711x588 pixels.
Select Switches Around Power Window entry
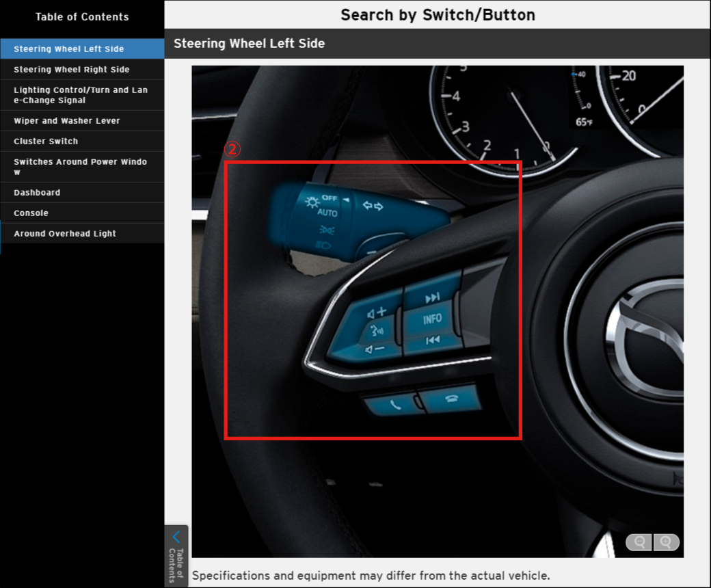82,167
